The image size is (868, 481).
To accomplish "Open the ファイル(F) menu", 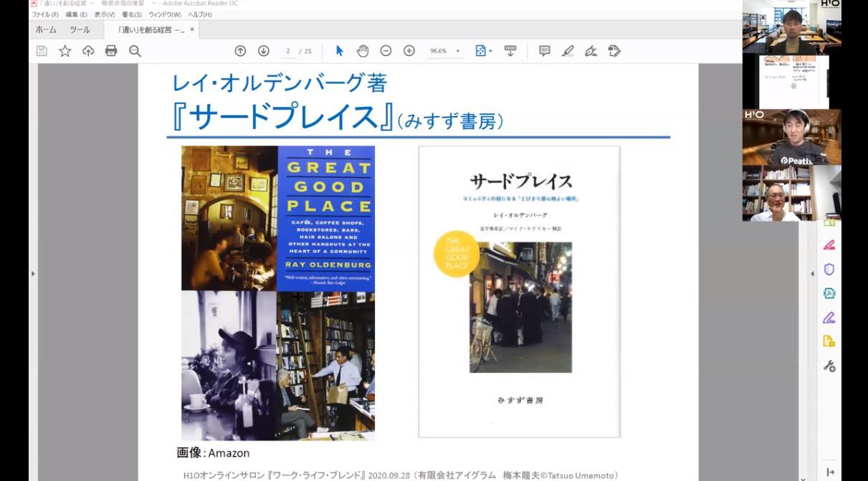I will [45, 14].
